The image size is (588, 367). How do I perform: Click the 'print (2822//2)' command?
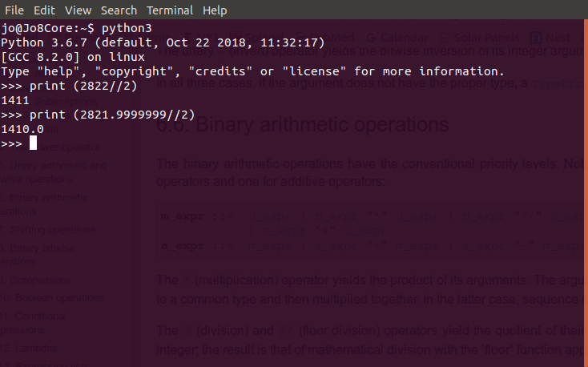(83, 86)
